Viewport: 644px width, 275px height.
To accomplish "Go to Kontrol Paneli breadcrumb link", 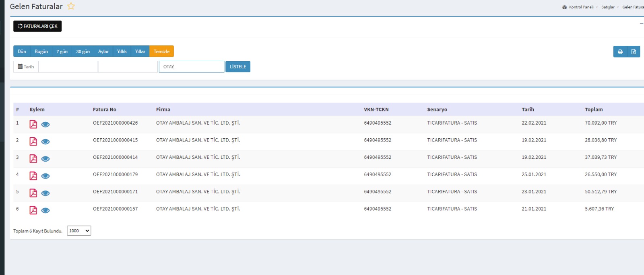I will pyautogui.click(x=581, y=7).
